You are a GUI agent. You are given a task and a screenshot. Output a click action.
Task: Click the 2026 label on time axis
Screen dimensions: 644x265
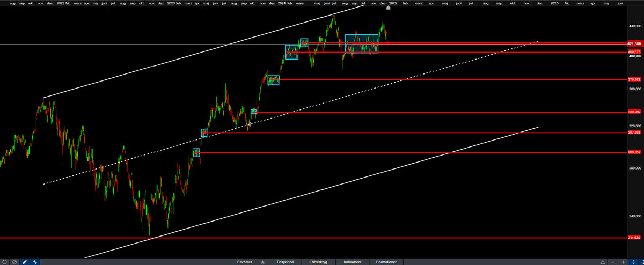553,3
